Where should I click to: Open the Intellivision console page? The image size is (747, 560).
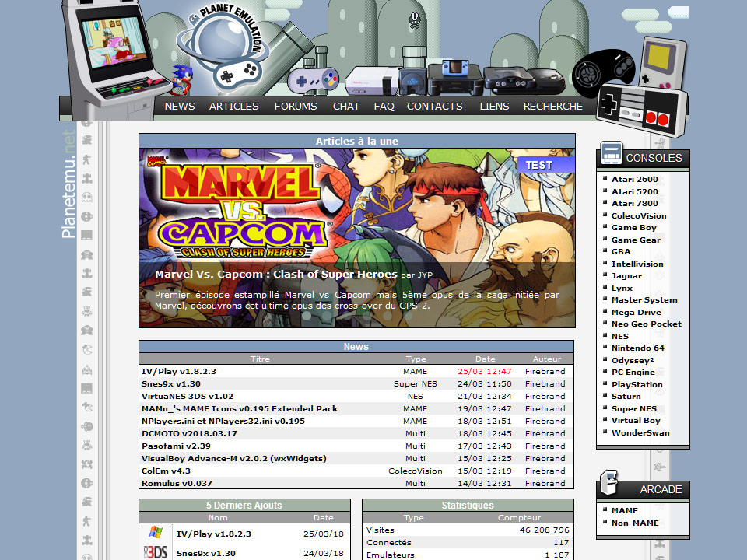click(x=637, y=264)
